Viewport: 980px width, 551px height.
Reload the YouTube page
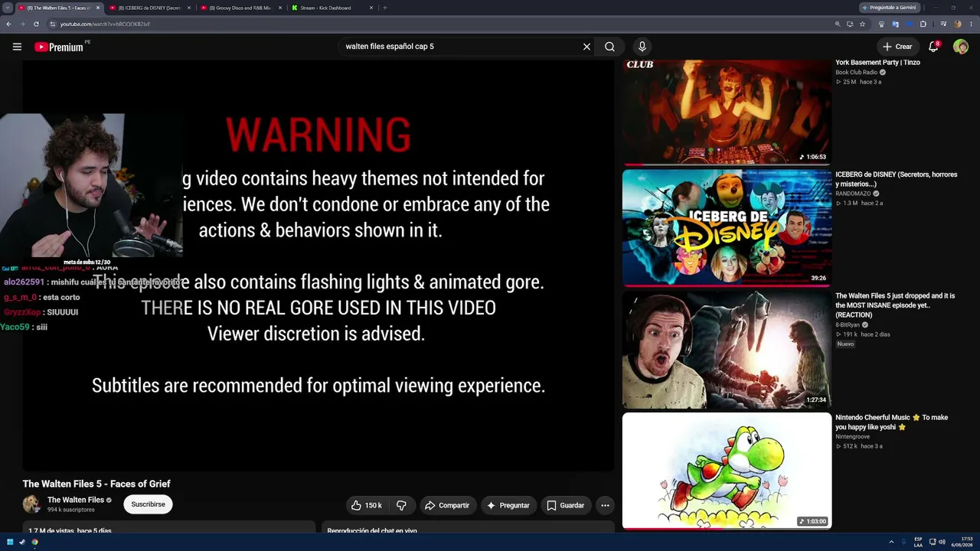pos(36,24)
